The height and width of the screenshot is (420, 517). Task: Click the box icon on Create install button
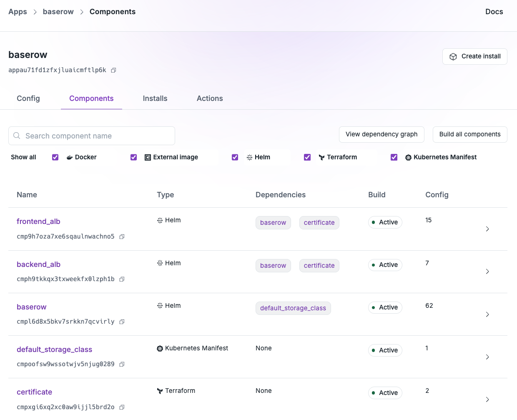click(453, 56)
